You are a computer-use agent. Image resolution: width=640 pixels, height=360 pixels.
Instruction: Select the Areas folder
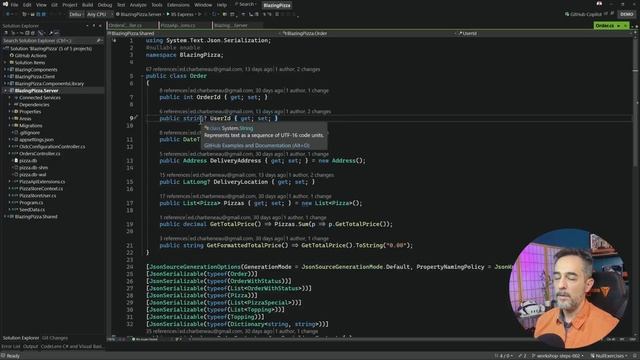[25, 118]
